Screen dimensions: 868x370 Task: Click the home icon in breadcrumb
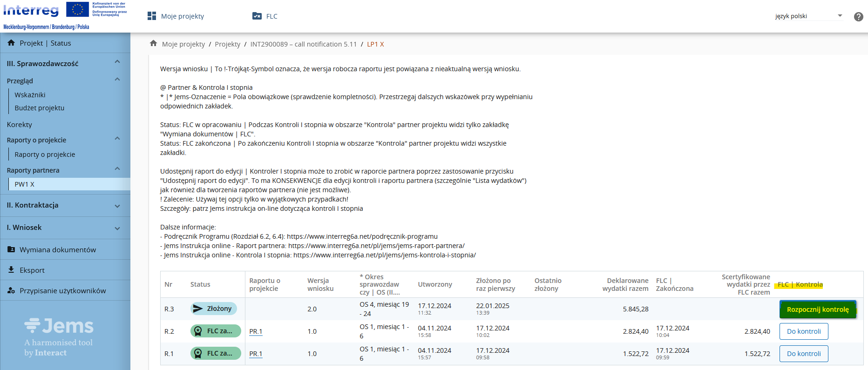pyautogui.click(x=153, y=44)
